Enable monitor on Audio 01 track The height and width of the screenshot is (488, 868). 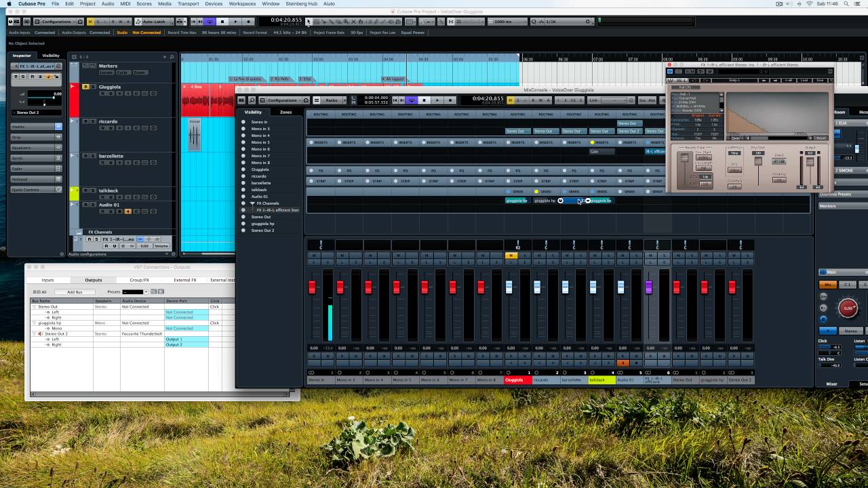pyautogui.click(x=128, y=211)
